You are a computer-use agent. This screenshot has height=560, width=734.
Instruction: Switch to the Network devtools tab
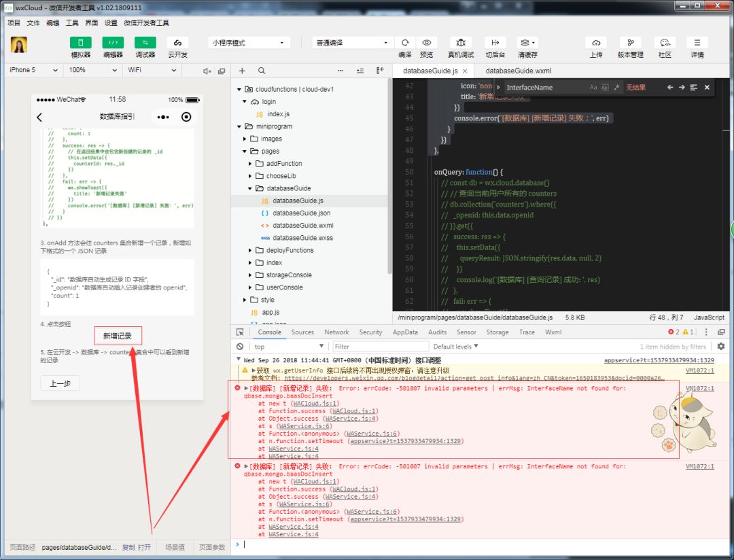pyautogui.click(x=336, y=332)
